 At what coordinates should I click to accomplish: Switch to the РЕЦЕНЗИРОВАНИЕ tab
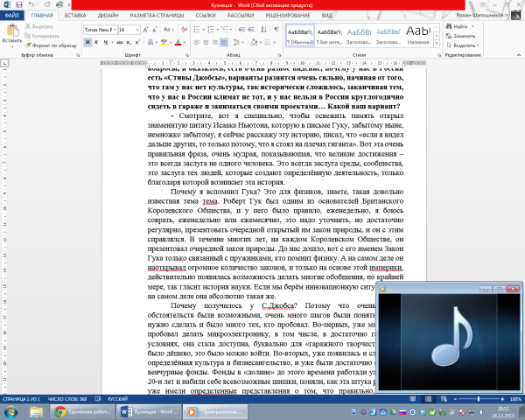point(288,16)
